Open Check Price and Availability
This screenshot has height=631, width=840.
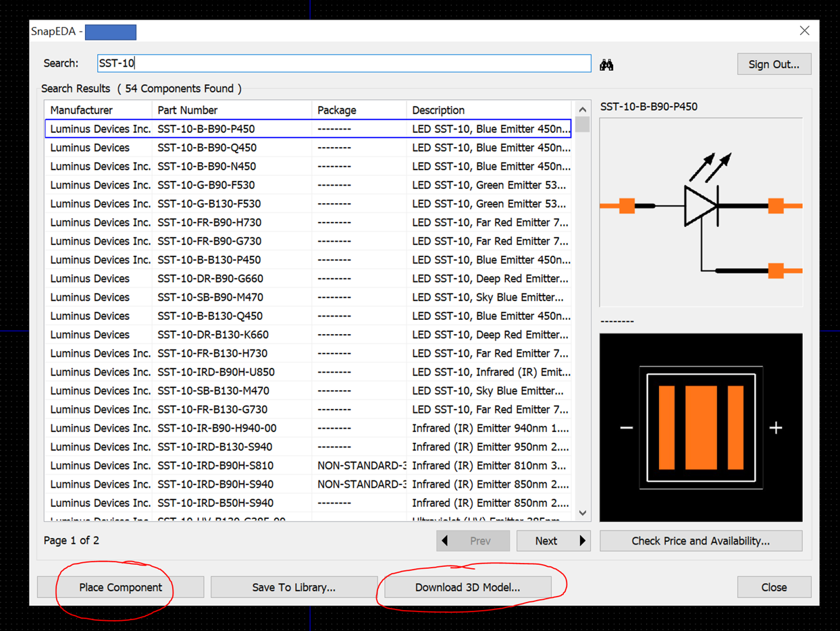point(701,541)
